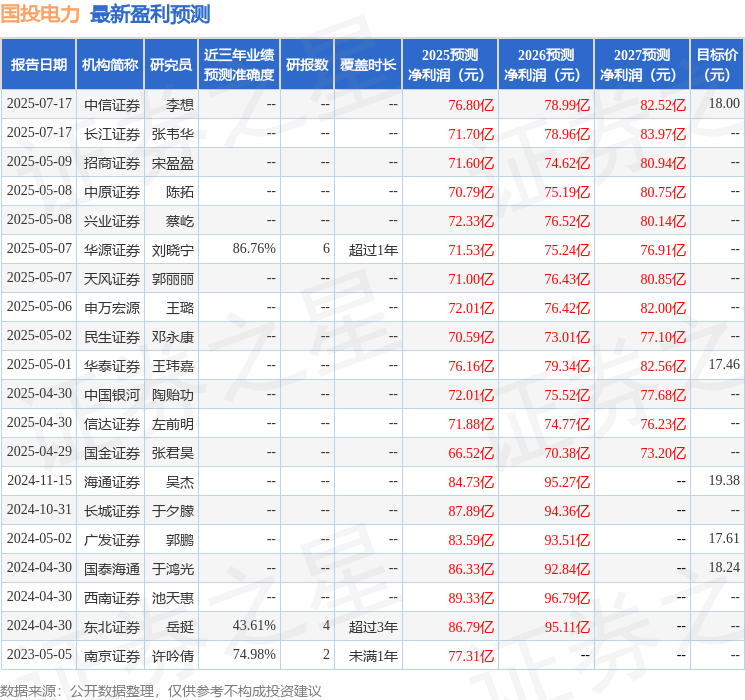Click target price 18.00
Image resolution: width=745 pixels, height=700 pixels.
pyautogui.click(x=724, y=104)
